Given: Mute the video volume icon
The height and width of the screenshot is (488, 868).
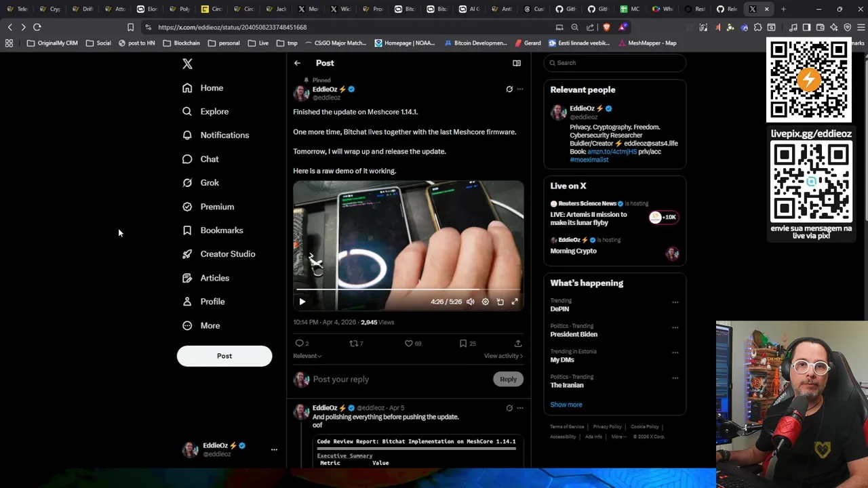Looking at the screenshot, I should pos(471,302).
